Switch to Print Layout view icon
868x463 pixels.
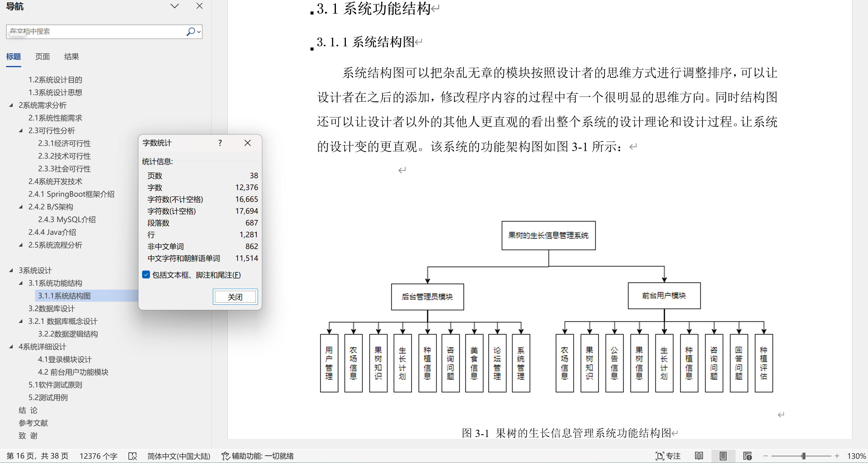click(723, 456)
